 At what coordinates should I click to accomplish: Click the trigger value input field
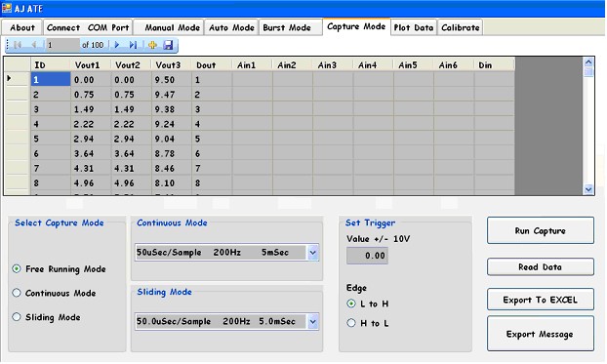click(x=367, y=256)
